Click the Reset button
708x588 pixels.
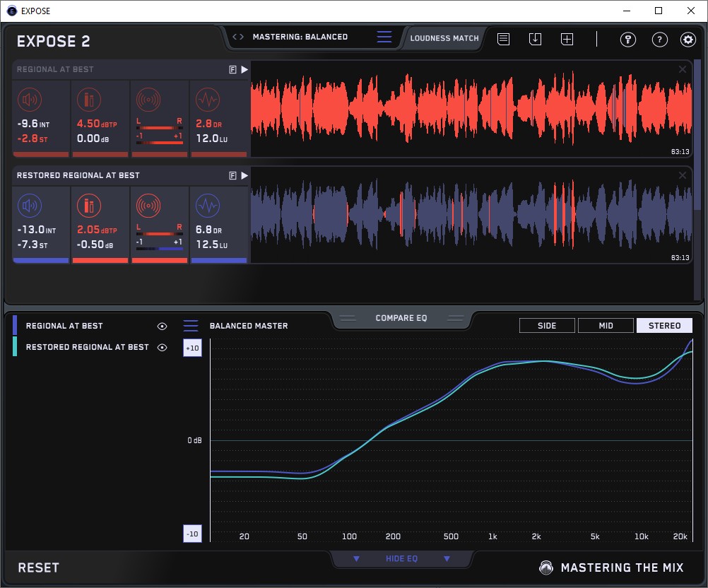click(x=38, y=568)
